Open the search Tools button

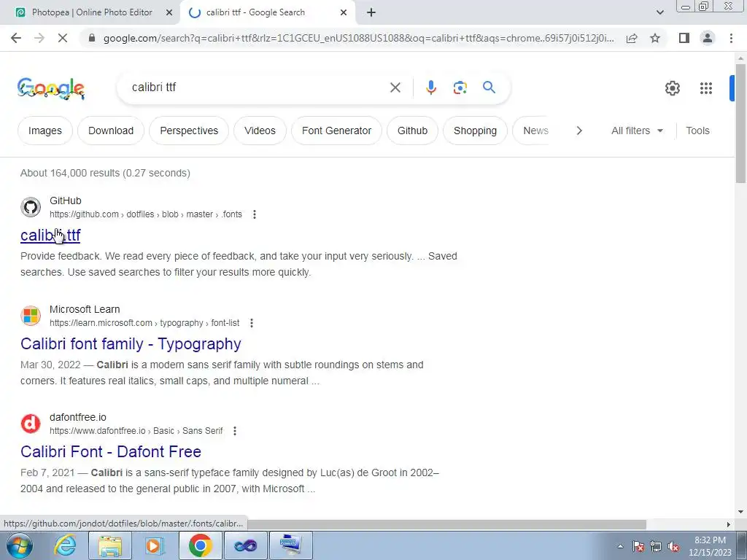coord(697,131)
